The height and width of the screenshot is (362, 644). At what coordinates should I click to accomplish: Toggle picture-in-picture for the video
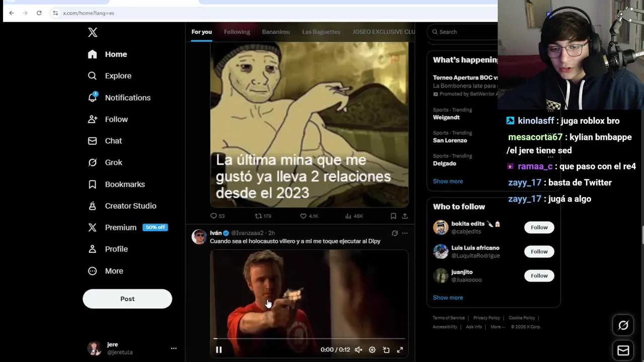tap(386, 349)
